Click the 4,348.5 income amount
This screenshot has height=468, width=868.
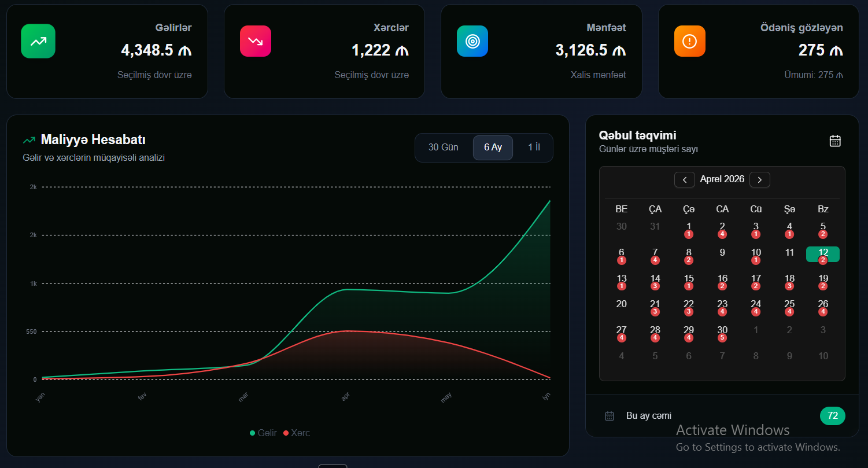tap(156, 51)
